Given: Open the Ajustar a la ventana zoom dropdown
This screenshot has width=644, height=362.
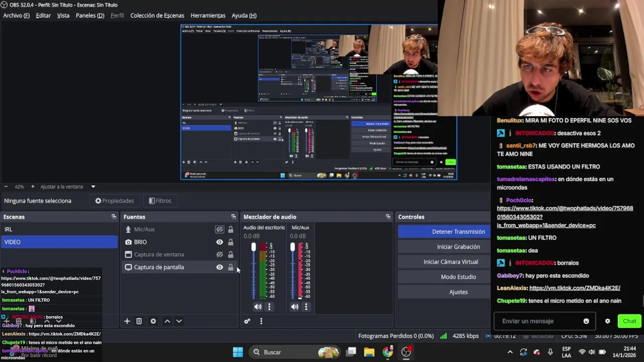Looking at the screenshot, I should [93, 187].
